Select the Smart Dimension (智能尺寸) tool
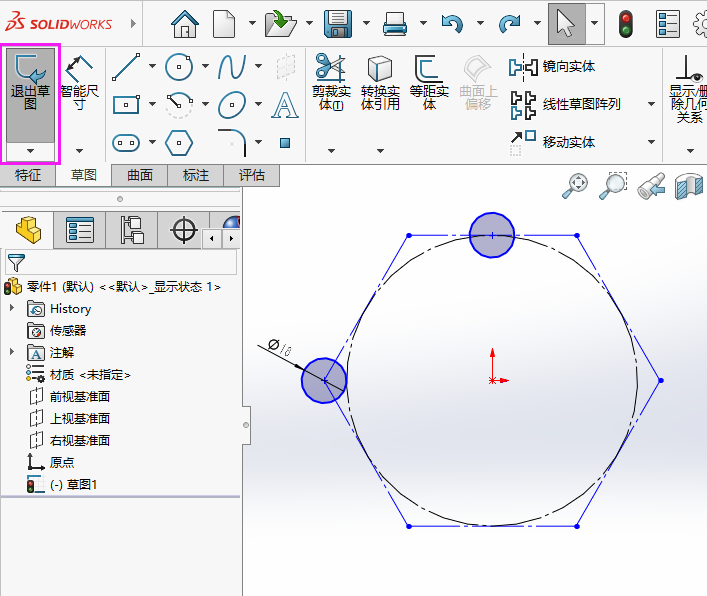Image resolution: width=707 pixels, height=596 pixels. (x=79, y=84)
